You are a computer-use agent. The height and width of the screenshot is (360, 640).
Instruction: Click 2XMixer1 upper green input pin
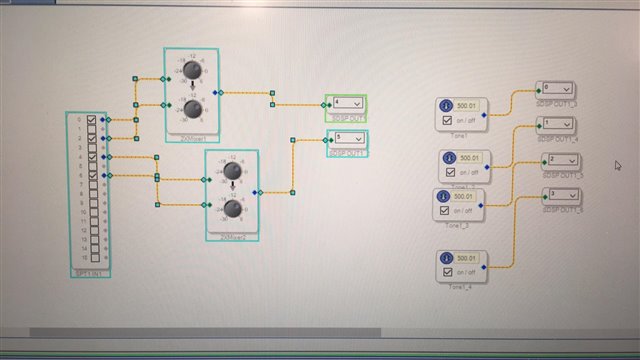(x=169, y=79)
